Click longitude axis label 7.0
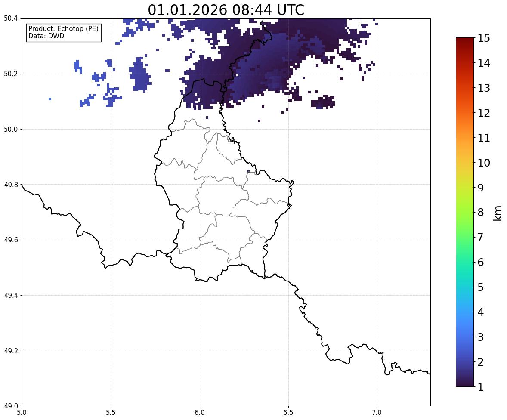This screenshot has width=507, height=420. [377, 413]
